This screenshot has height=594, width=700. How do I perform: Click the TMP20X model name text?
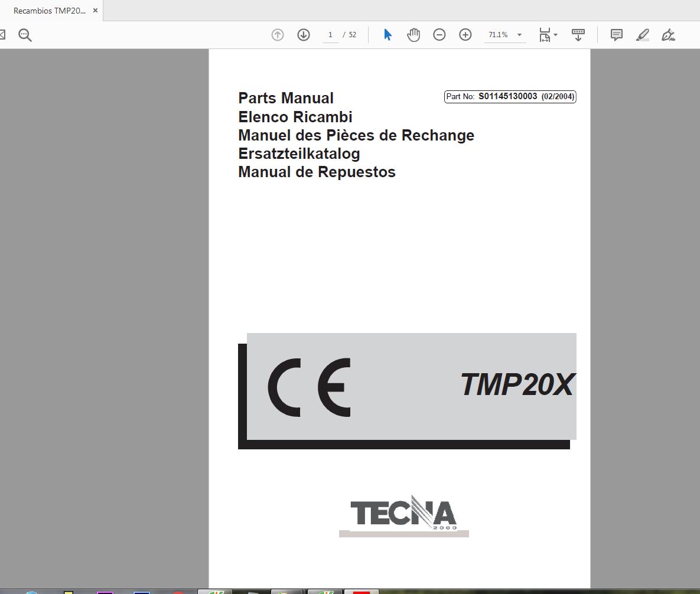tap(517, 385)
